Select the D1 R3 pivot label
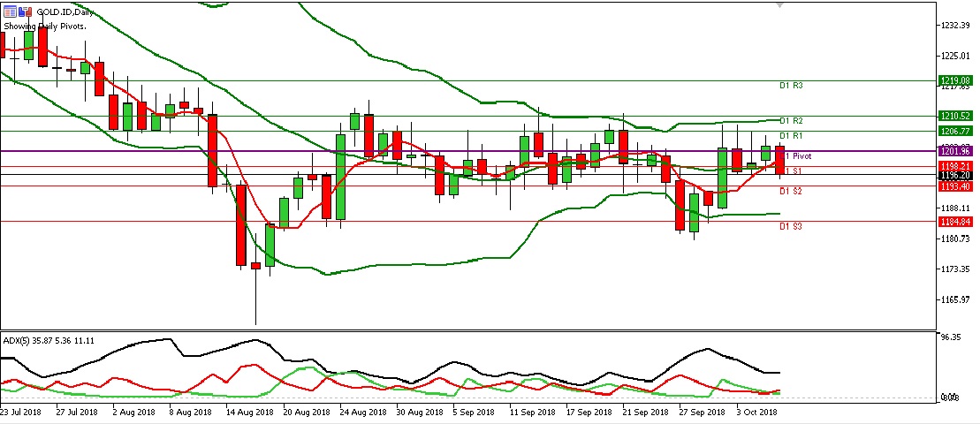The height and width of the screenshot is (424, 980). 790,86
